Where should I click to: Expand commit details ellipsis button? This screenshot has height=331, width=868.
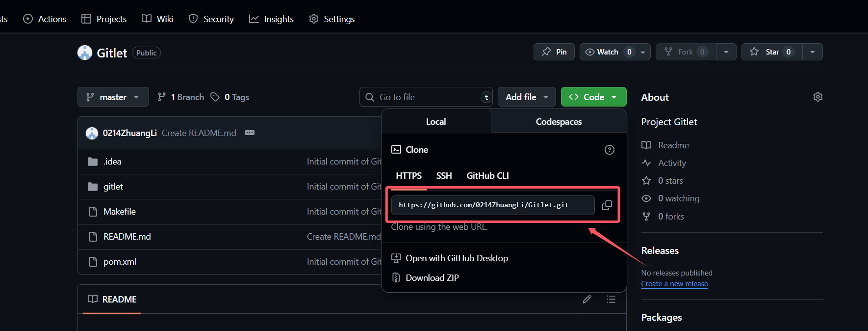pyautogui.click(x=250, y=133)
